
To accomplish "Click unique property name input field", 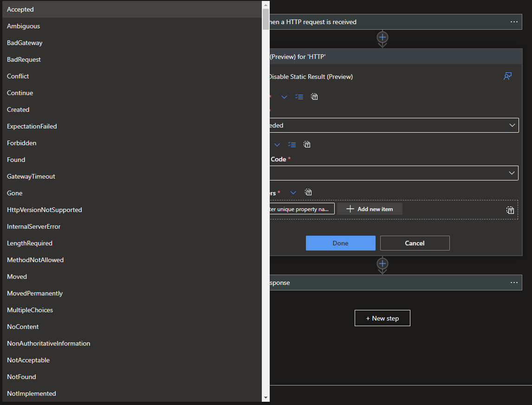I will [x=302, y=209].
